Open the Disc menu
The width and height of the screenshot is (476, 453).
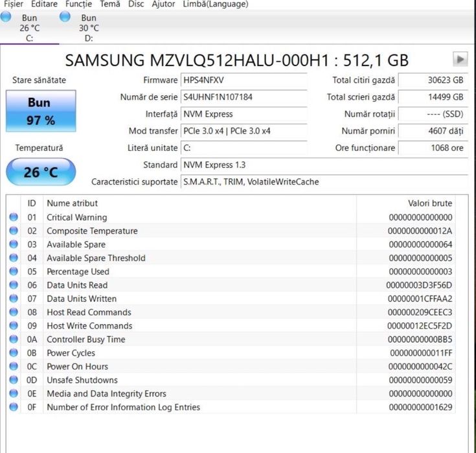point(136,5)
